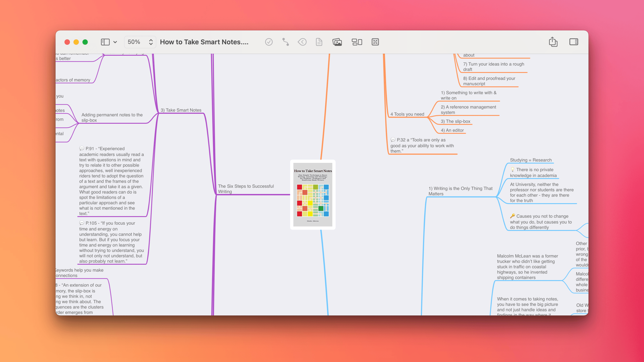Viewport: 644px width, 362px height.
Task: Select the 4 Tools you need node
Action: click(x=407, y=114)
